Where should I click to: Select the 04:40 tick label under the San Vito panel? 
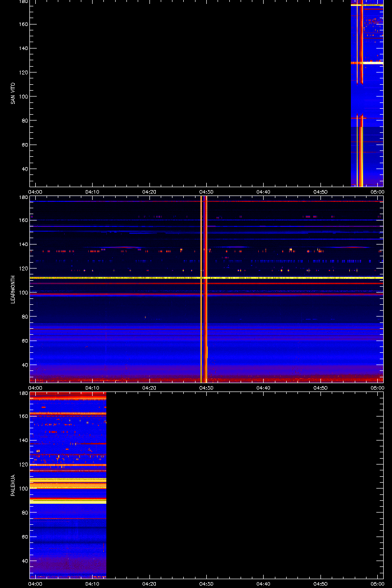pos(264,192)
